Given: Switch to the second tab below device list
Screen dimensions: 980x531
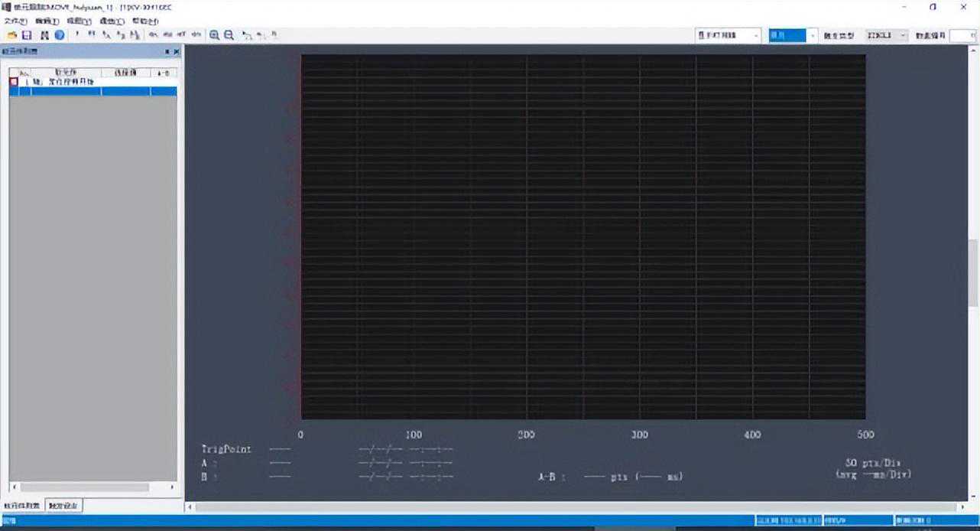Looking at the screenshot, I should (x=63, y=506).
